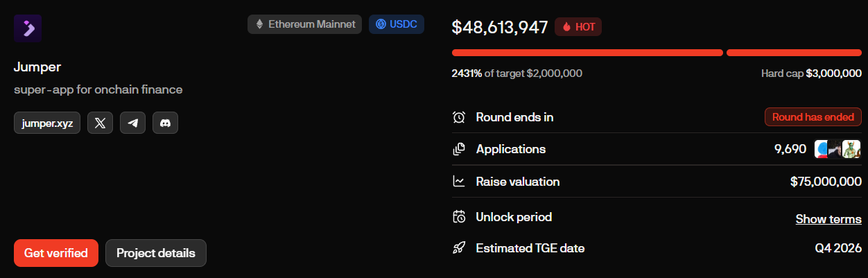This screenshot has height=278, width=868.
Task: Click Show terms for unlock period
Action: (x=828, y=219)
